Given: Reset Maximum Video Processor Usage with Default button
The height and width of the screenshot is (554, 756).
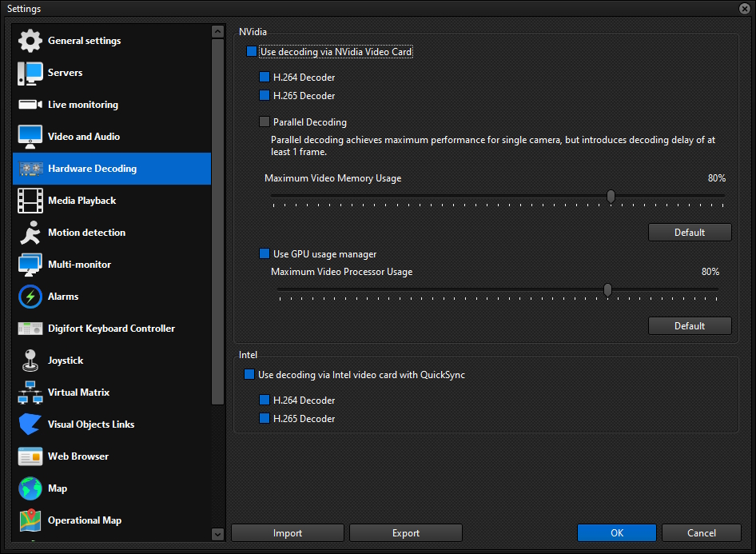Looking at the screenshot, I should point(690,326).
